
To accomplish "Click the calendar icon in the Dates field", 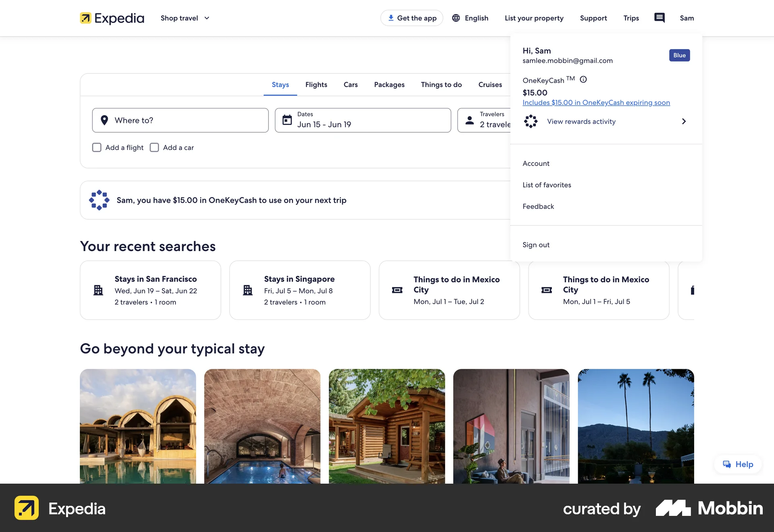I will (287, 120).
